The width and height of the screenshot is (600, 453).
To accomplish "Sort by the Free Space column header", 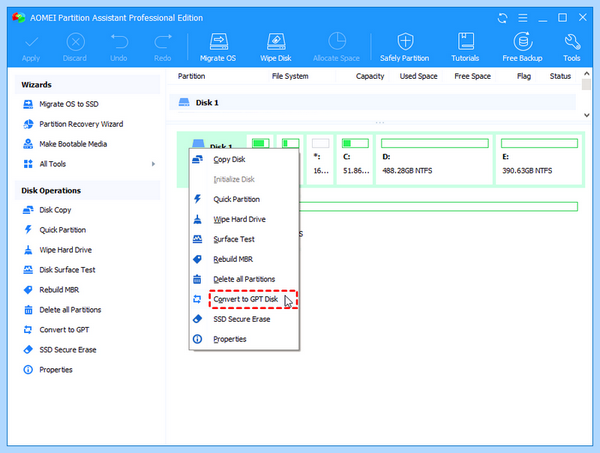I will pos(472,76).
